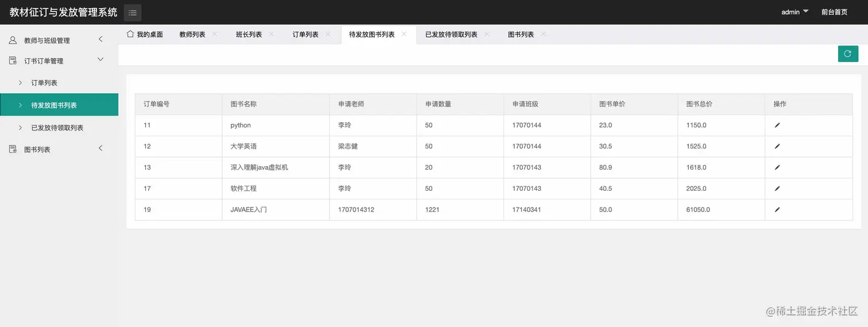
Task: Click 教材征订与发放管理系统 title
Action: point(63,12)
